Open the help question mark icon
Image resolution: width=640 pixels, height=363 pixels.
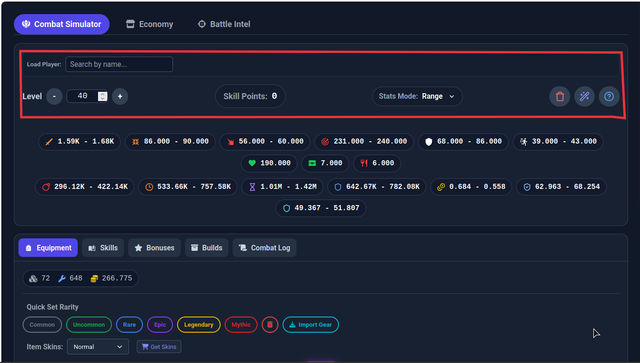tap(609, 96)
